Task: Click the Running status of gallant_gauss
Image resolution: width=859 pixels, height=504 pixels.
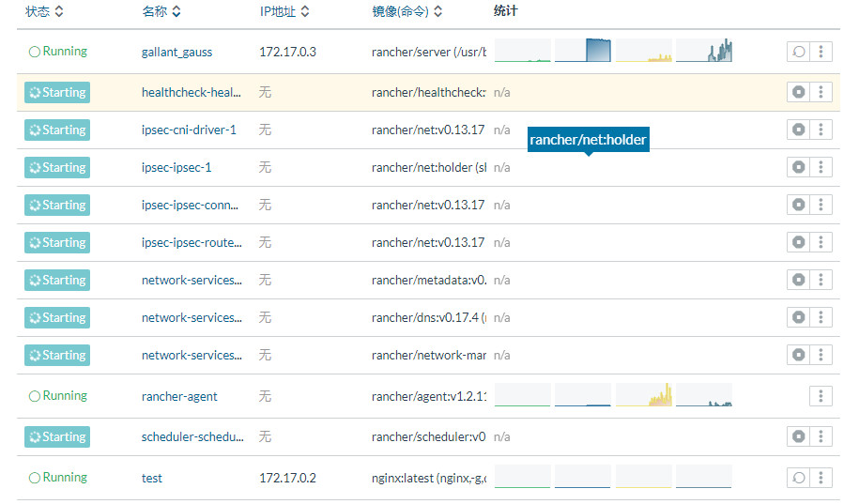Action: click(58, 51)
